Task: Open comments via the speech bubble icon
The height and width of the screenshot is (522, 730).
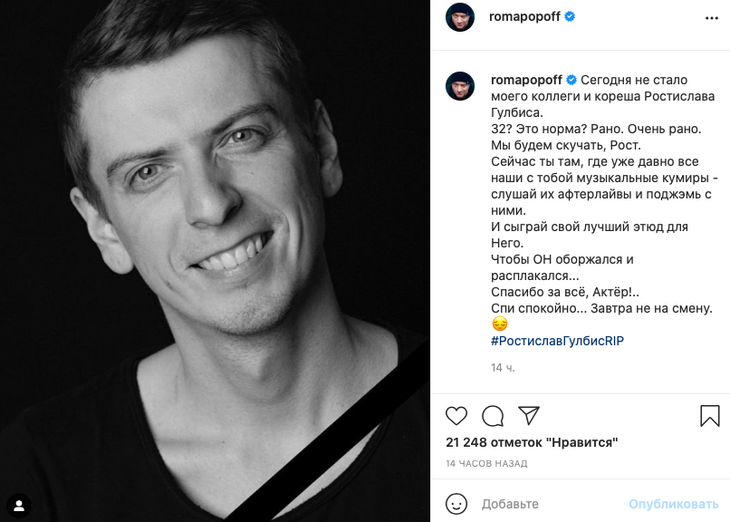Action: click(492, 416)
